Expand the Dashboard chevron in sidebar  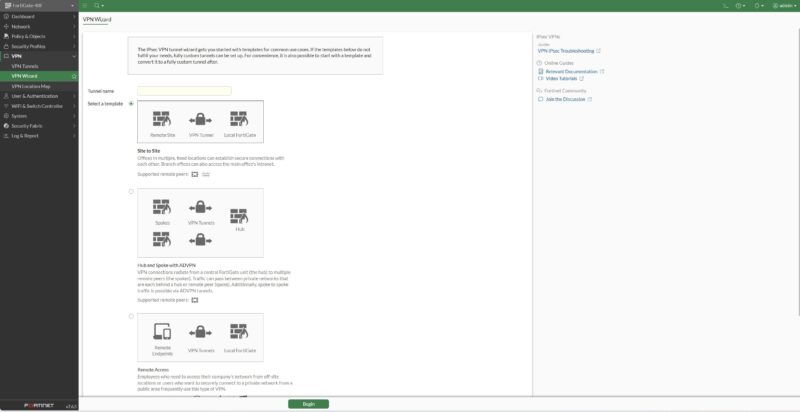[x=74, y=16]
